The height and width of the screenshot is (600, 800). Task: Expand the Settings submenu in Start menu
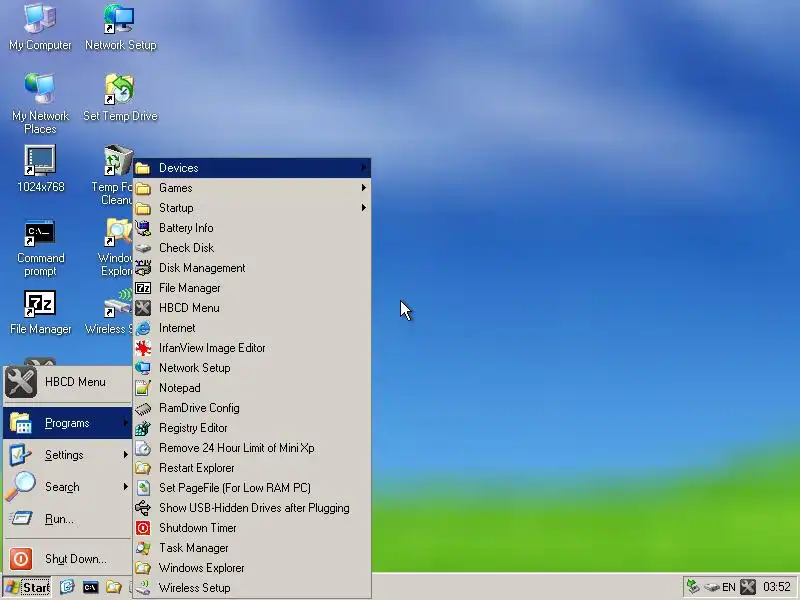pos(67,455)
